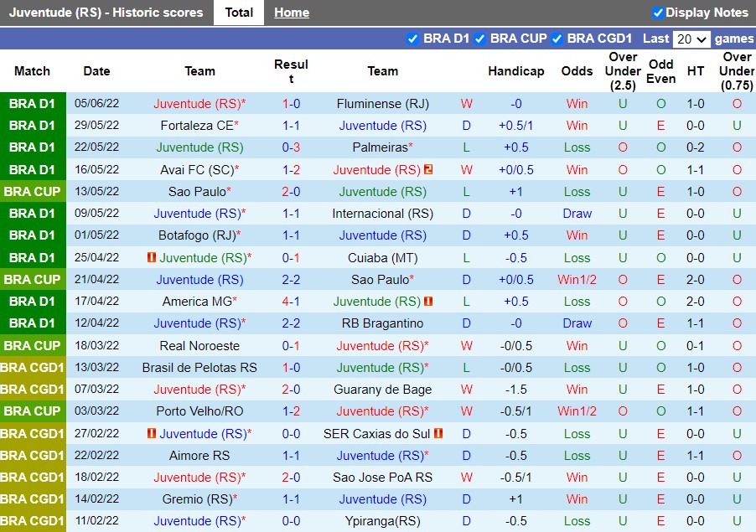The image size is (756, 532).
Task: Click the 1-0 result against Fluminense
Action: click(x=291, y=104)
